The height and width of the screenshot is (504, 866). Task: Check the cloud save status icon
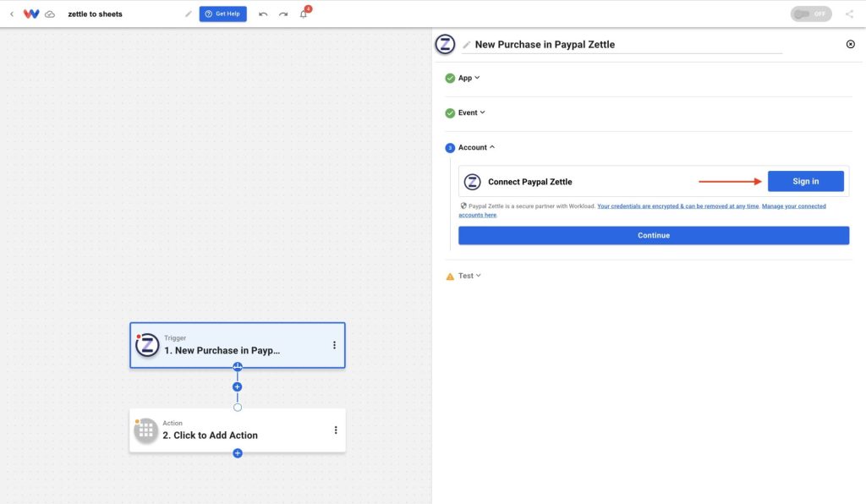coord(50,14)
